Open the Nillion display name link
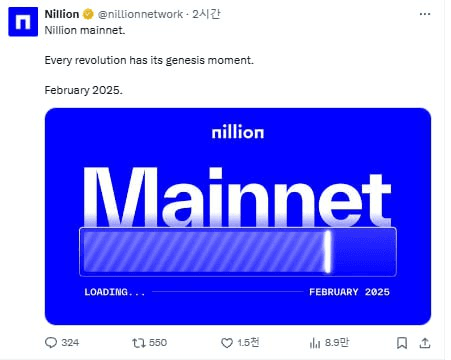 [x=62, y=14]
